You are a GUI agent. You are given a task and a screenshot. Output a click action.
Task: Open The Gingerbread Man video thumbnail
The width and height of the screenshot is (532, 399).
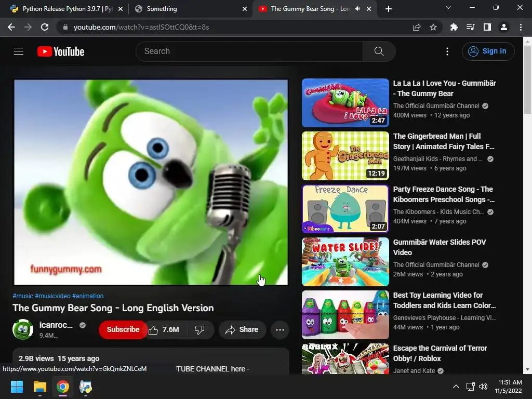tap(345, 156)
